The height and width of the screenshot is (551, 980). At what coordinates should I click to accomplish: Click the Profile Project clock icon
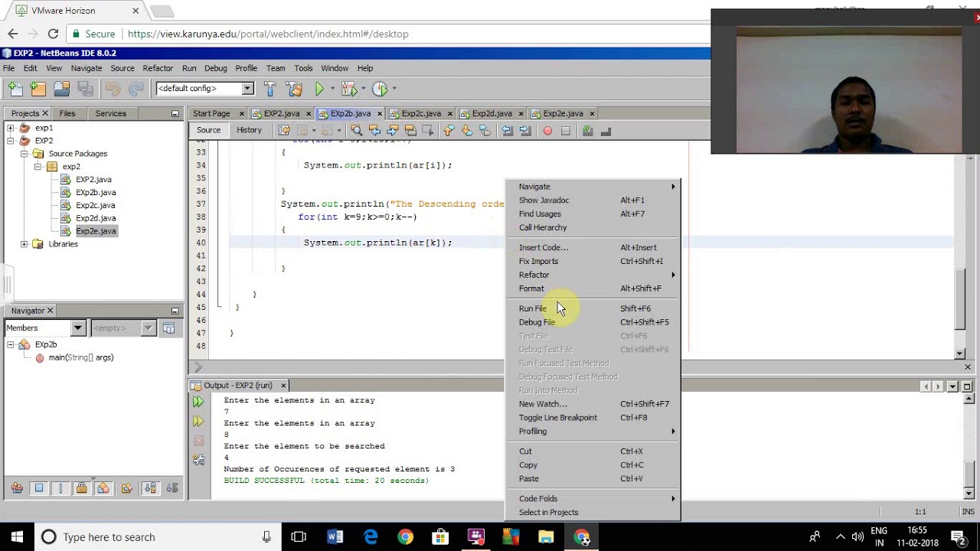(380, 89)
